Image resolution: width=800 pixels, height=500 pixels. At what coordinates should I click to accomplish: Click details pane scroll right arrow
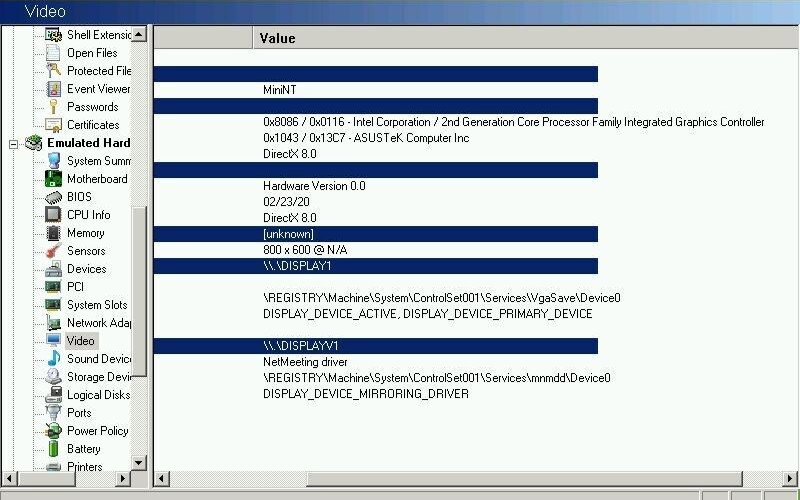[790, 479]
